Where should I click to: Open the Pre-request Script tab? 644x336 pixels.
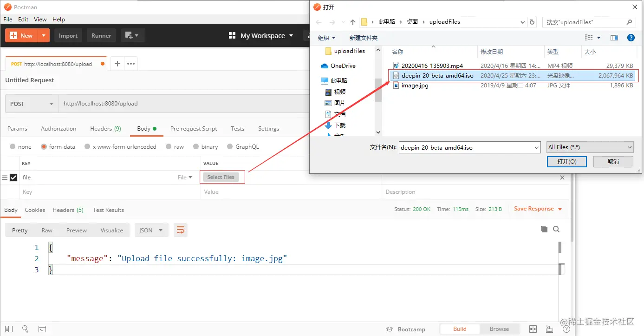click(x=194, y=129)
